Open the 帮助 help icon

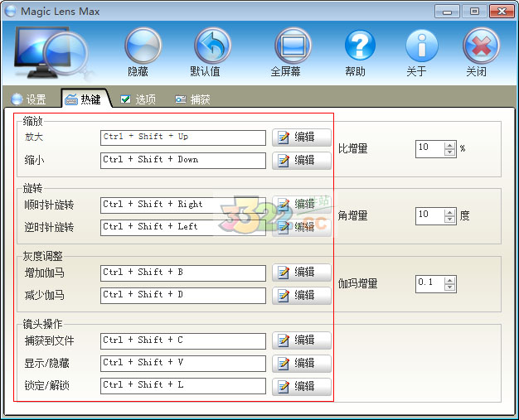[360, 46]
